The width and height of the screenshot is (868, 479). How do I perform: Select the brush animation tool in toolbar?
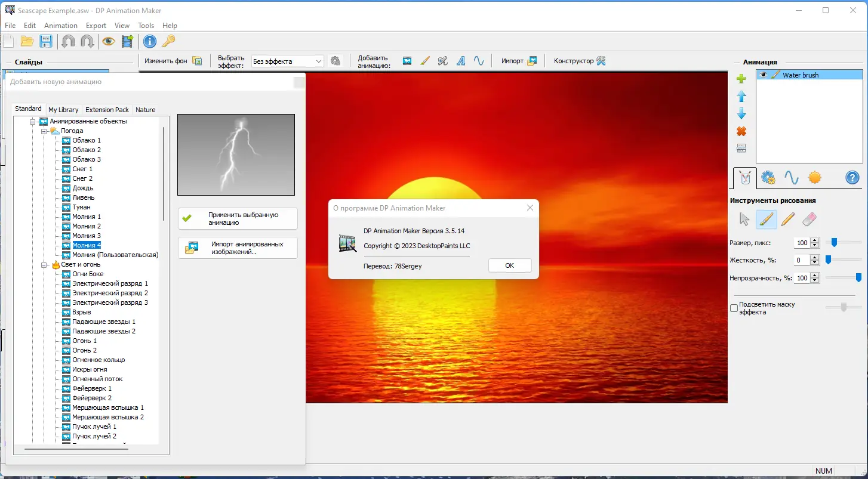pos(425,60)
